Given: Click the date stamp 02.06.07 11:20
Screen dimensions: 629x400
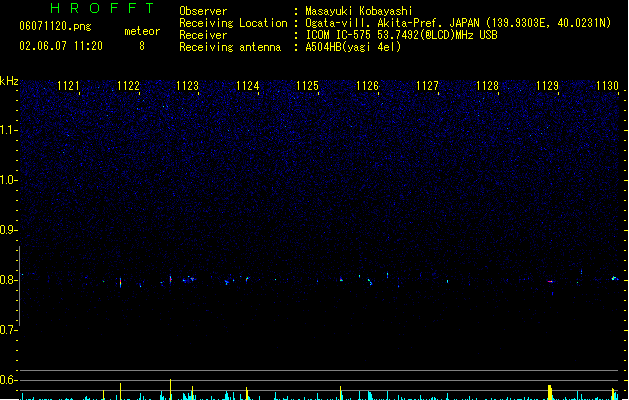Looking at the screenshot, I should [x=61, y=46].
